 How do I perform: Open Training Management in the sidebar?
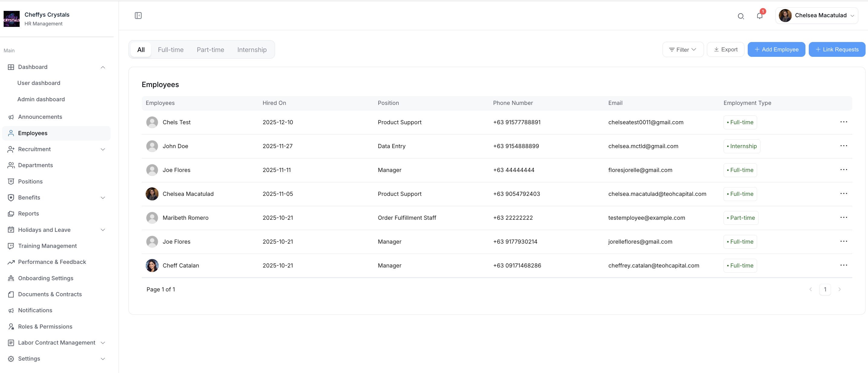pos(47,246)
